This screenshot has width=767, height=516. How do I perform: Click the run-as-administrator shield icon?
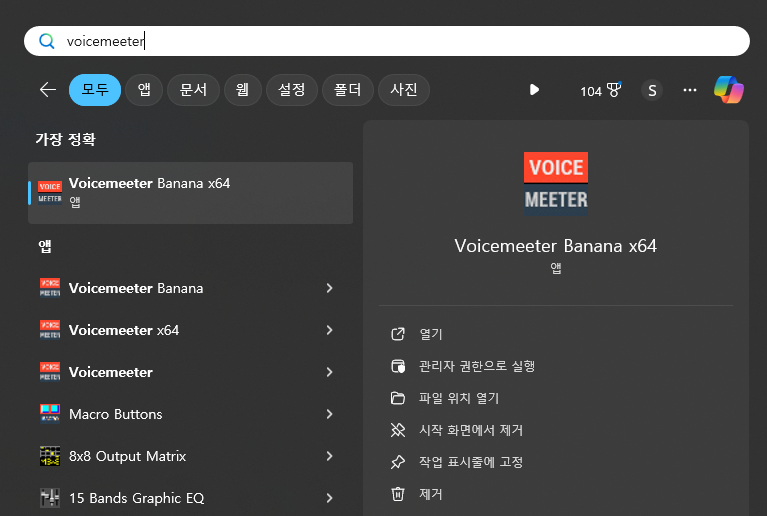(398, 366)
